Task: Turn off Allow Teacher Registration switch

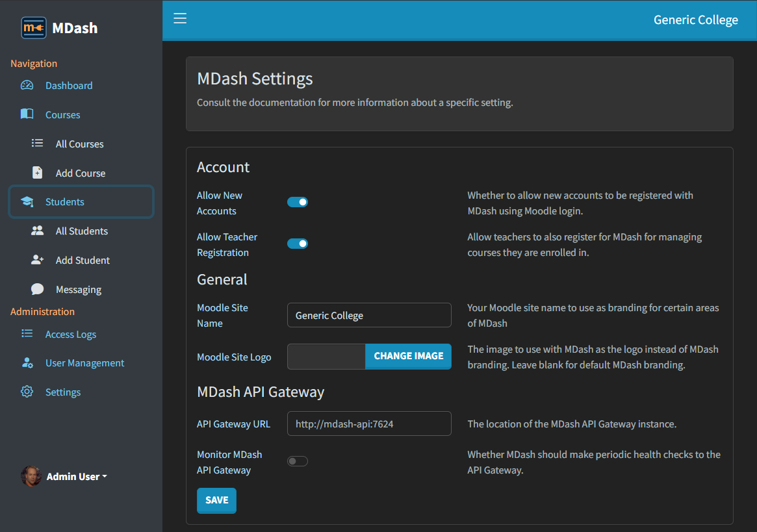Action: tap(298, 244)
